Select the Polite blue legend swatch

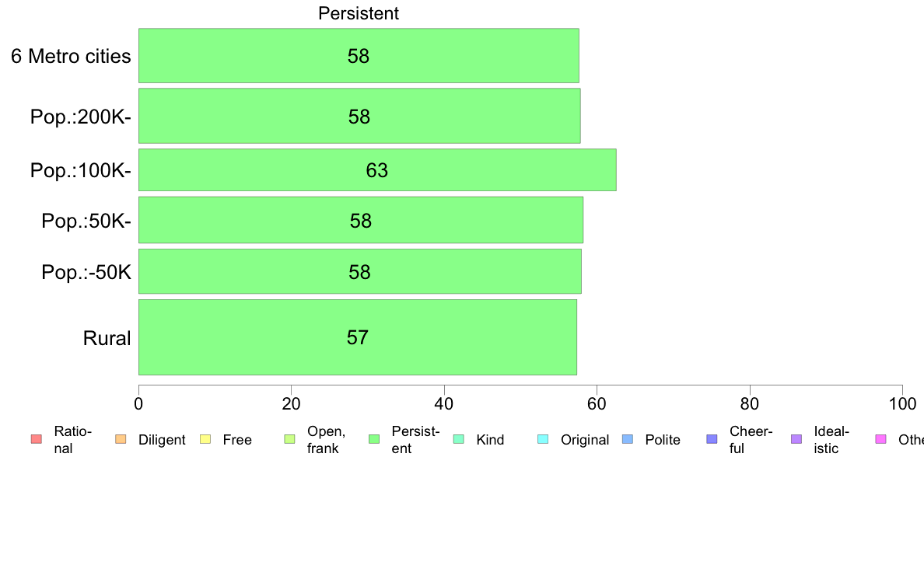(x=628, y=439)
